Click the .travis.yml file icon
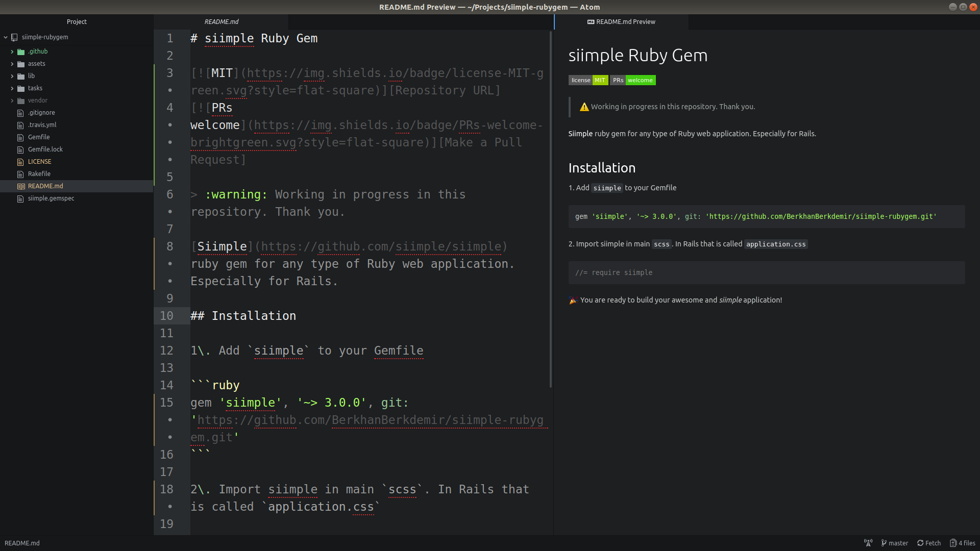The height and width of the screenshot is (551, 980). tap(20, 125)
